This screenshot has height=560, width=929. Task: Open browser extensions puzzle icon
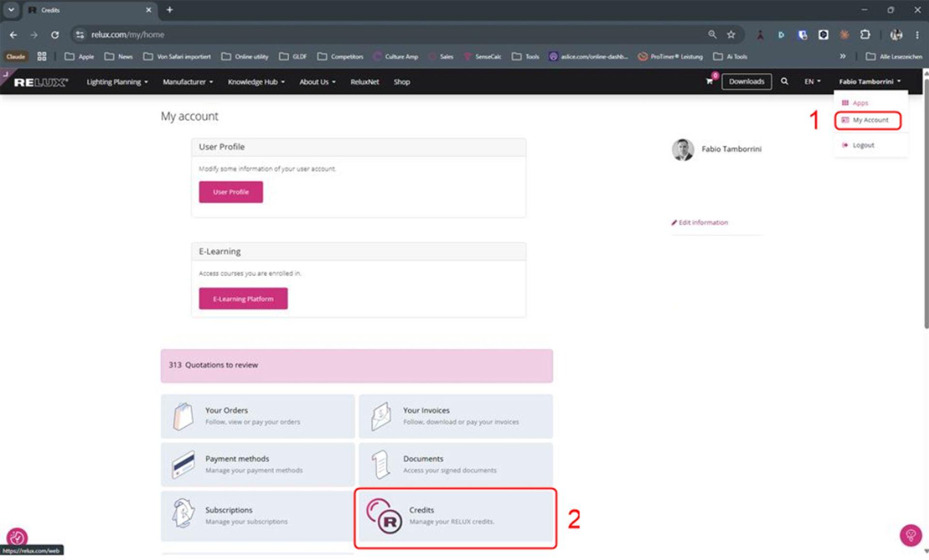pos(865,35)
